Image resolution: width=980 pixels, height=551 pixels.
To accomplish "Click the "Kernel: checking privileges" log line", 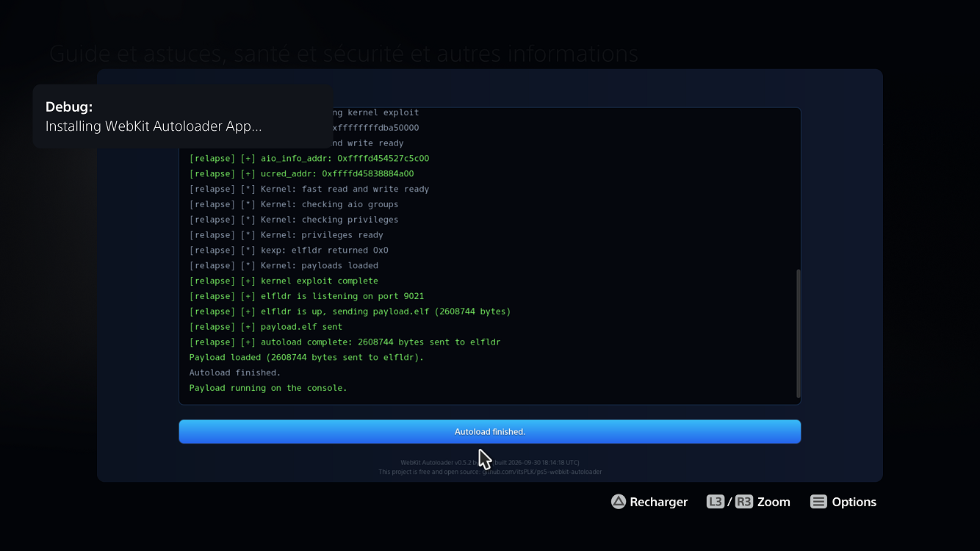I will click(x=294, y=220).
